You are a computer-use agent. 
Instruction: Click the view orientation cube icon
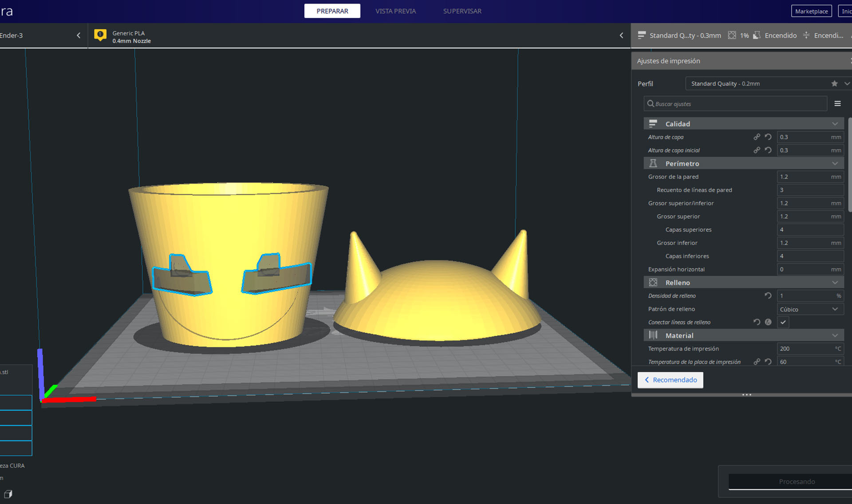pyautogui.click(x=8, y=494)
